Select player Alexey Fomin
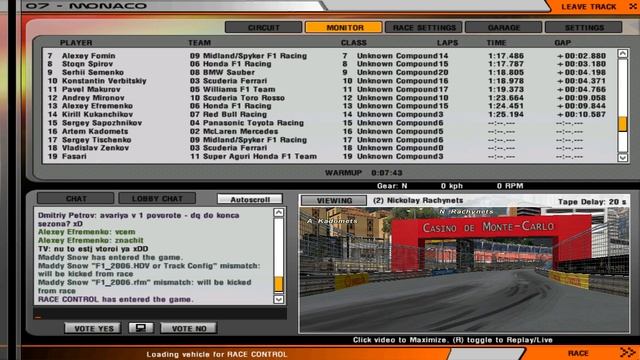The image size is (640, 360). click(89, 56)
